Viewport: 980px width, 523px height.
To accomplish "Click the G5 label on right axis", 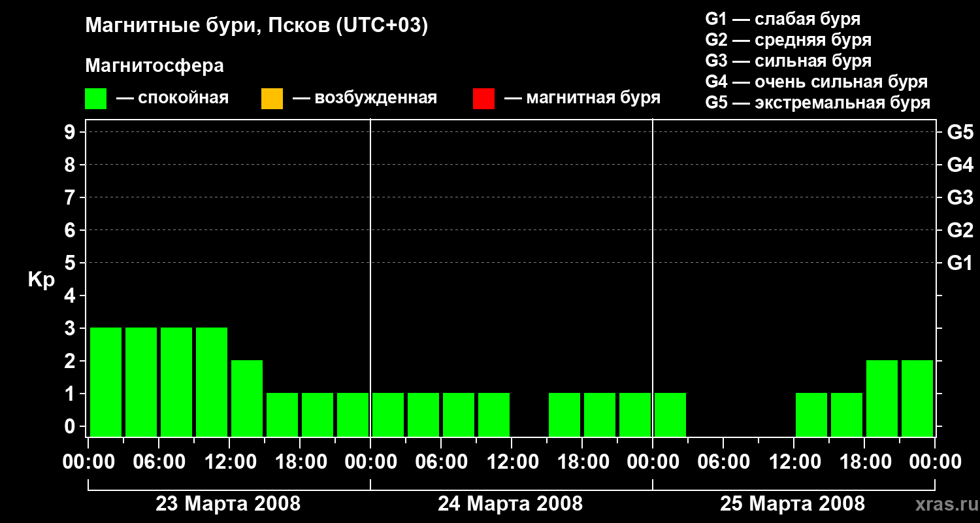I will click(960, 133).
